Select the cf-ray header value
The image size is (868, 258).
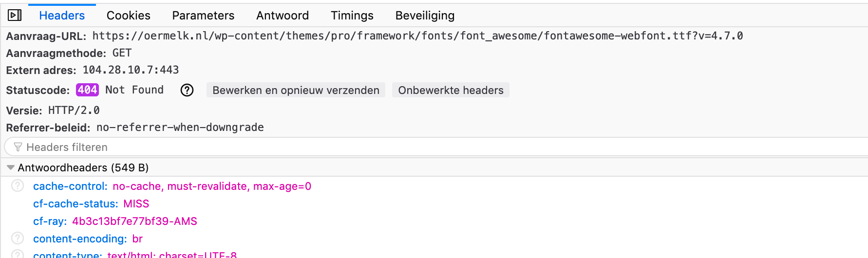134,221
